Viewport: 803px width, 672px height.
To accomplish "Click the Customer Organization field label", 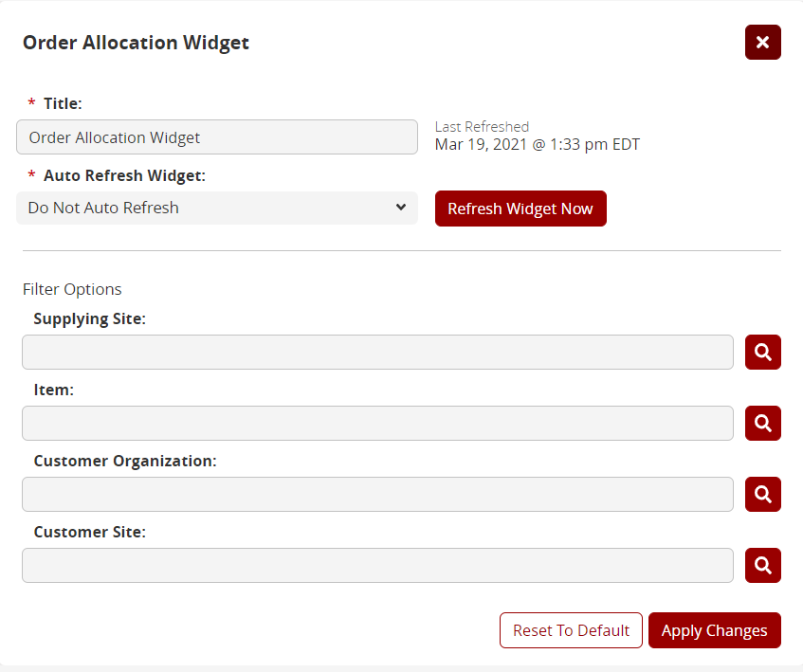I will pos(125,462).
